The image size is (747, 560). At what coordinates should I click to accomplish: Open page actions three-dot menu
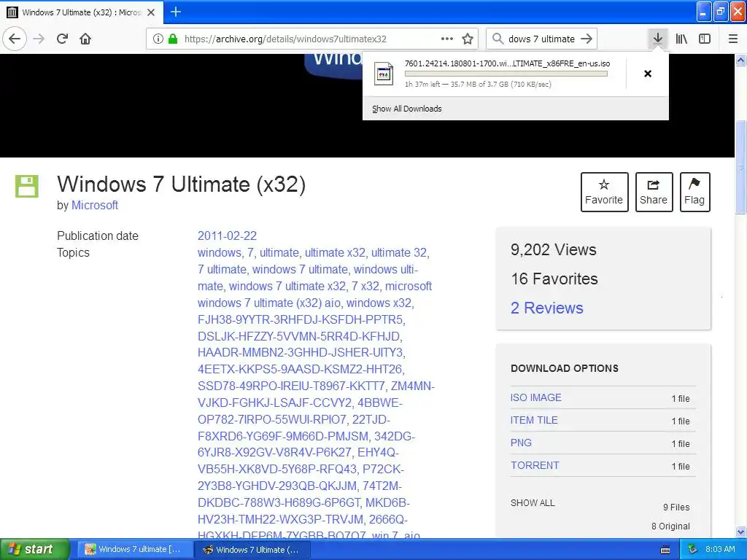click(x=447, y=39)
